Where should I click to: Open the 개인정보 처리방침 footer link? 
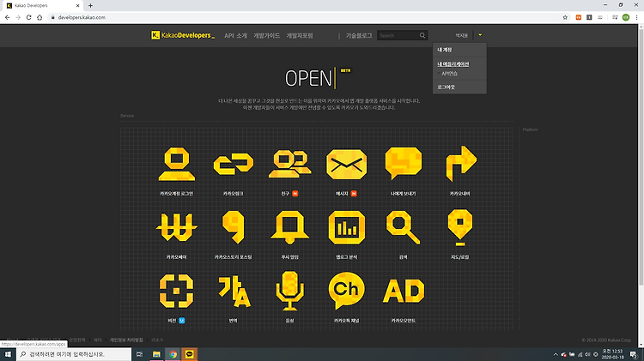126,340
